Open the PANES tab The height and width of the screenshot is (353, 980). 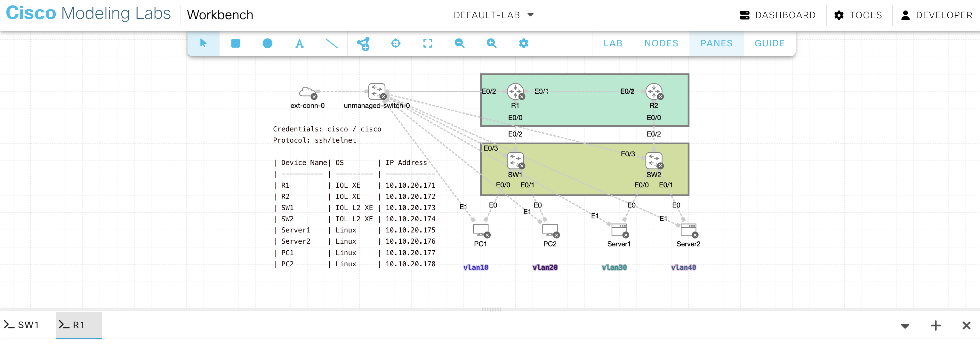coord(716,43)
